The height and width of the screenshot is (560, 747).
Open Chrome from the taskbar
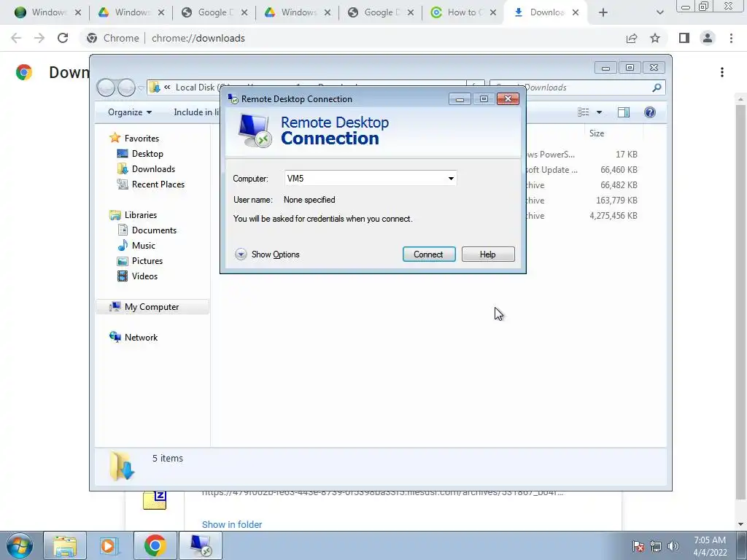pyautogui.click(x=155, y=545)
